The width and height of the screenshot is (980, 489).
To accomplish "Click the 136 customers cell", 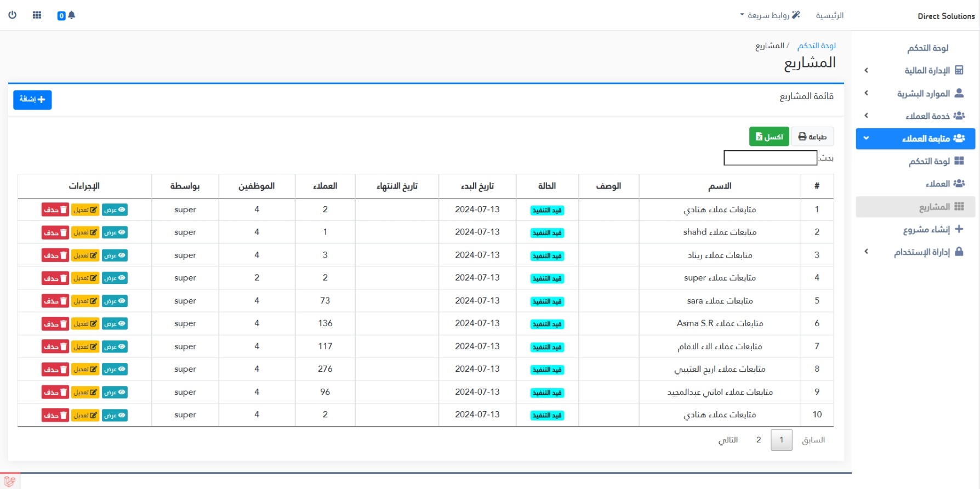I will 325,323.
